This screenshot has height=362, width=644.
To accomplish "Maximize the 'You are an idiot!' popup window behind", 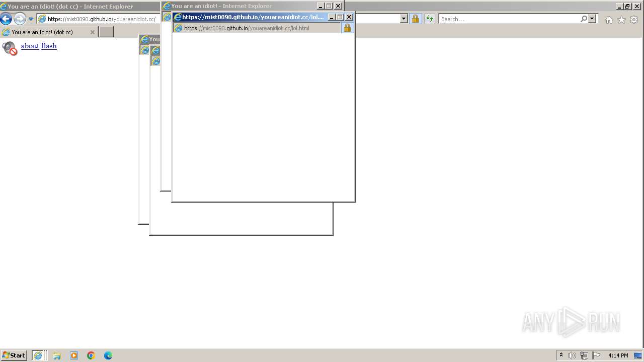I will pos(329,6).
